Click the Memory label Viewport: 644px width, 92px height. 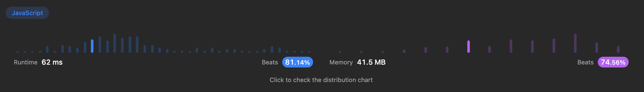341,62
